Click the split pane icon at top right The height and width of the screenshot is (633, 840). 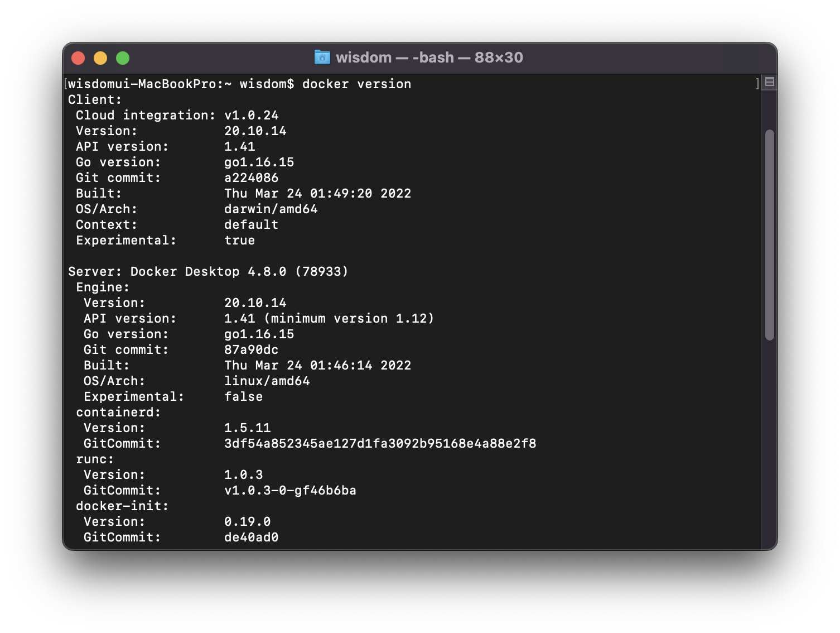point(770,82)
